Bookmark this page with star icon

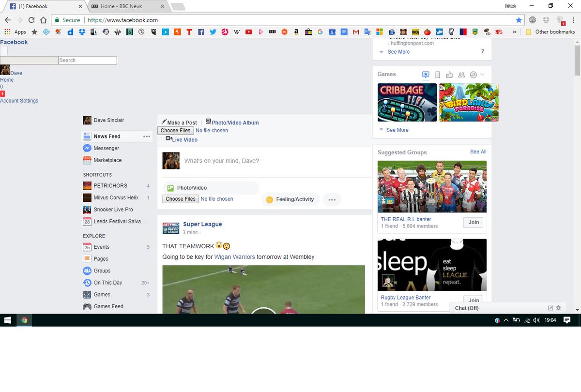[x=519, y=20]
